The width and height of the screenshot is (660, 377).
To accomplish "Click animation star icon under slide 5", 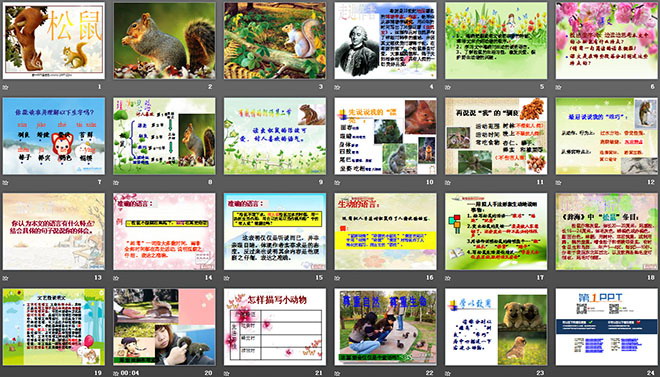I will 448,87.
